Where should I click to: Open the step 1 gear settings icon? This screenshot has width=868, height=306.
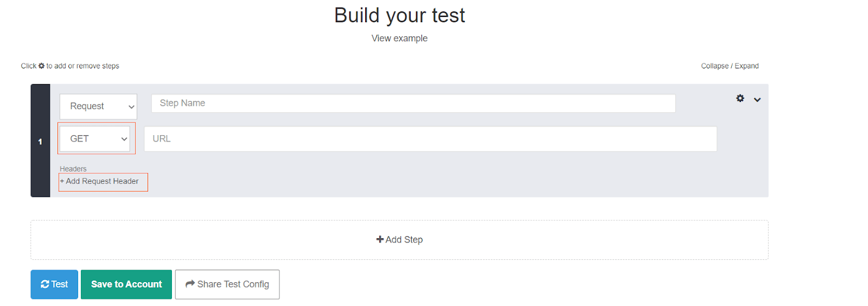click(x=740, y=98)
